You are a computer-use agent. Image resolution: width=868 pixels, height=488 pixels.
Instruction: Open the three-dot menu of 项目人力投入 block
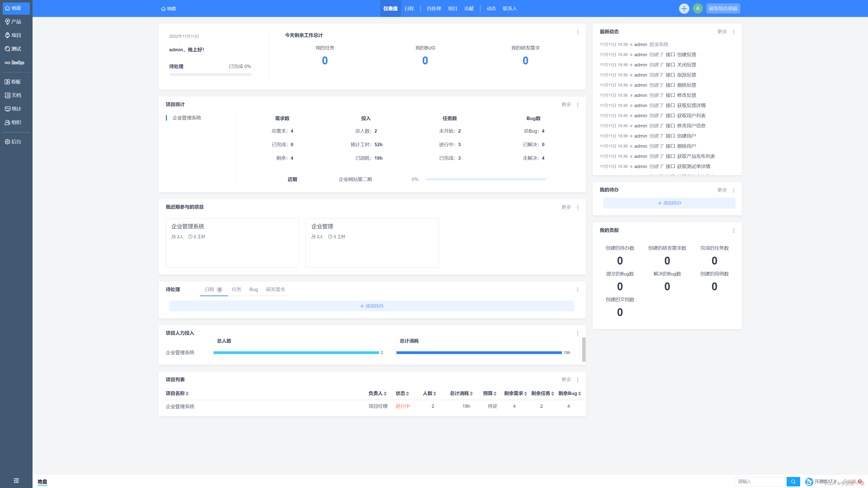coord(578,333)
